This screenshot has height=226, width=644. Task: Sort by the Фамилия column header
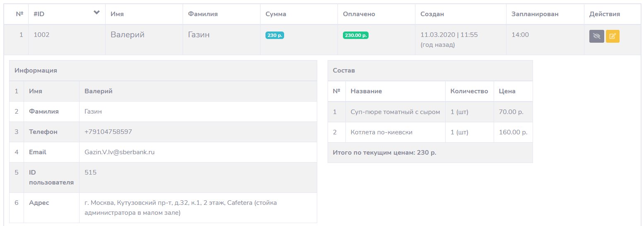(203, 14)
